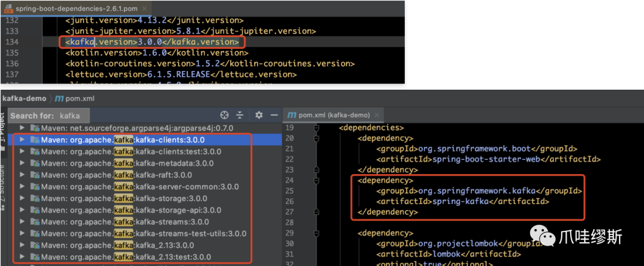Expand the kafka-streams-test-utils:3.0.0 node
This screenshot has height=266, width=644.
coord(22,234)
